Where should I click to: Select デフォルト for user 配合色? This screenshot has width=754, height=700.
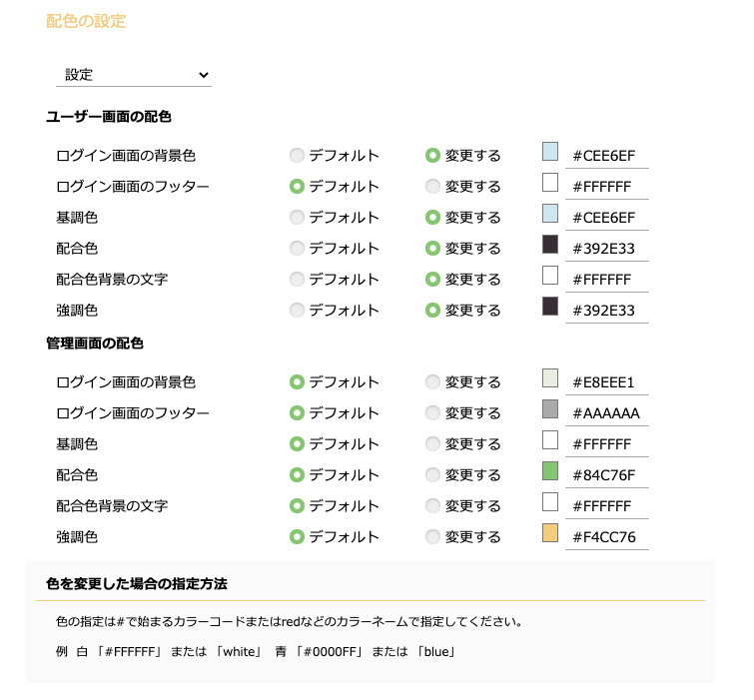[x=297, y=249]
